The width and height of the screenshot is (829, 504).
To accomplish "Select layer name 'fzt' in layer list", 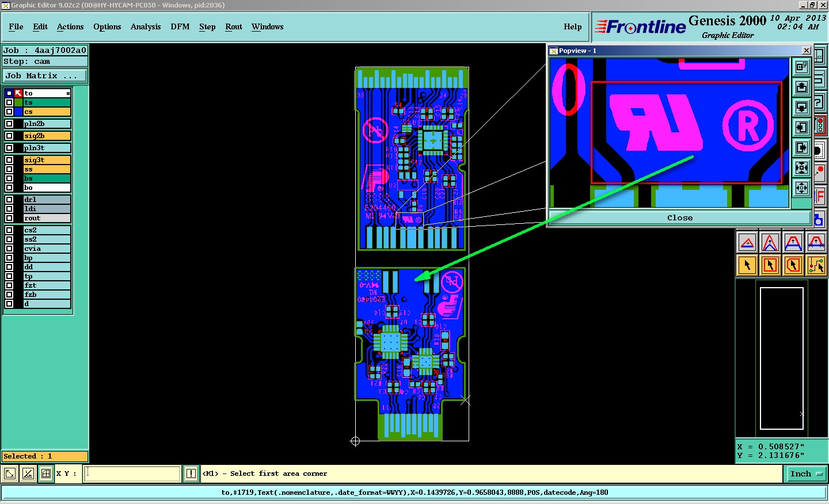I will pyautogui.click(x=47, y=285).
